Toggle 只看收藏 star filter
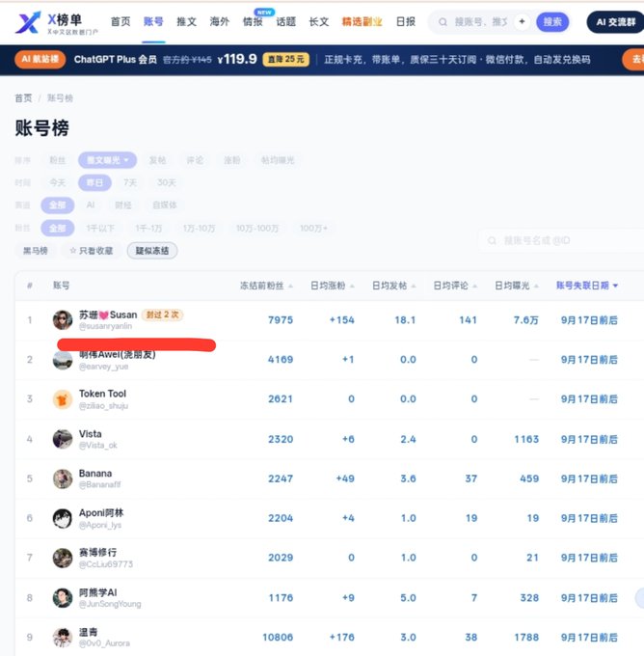Viewport: 644px width, 656px height. [x=92, y=251]
